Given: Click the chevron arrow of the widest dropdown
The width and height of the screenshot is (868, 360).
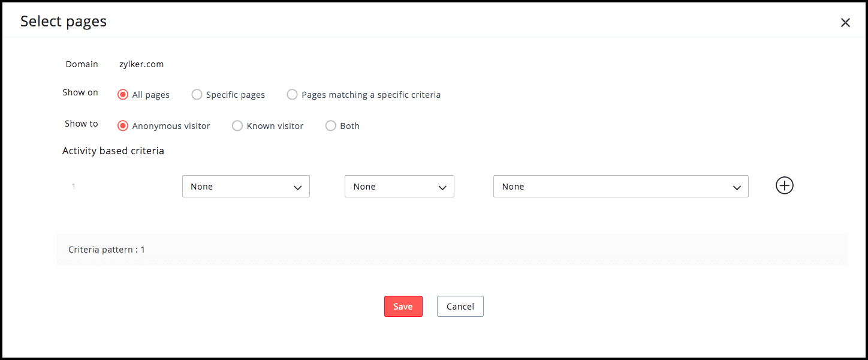Looking at the screenshot, I should (x=737, y=188).
